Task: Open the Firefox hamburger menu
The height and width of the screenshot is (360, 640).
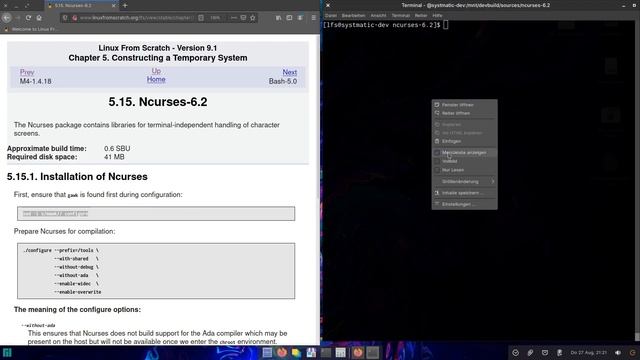Action: pyautogui.click(x=313, y=18)
